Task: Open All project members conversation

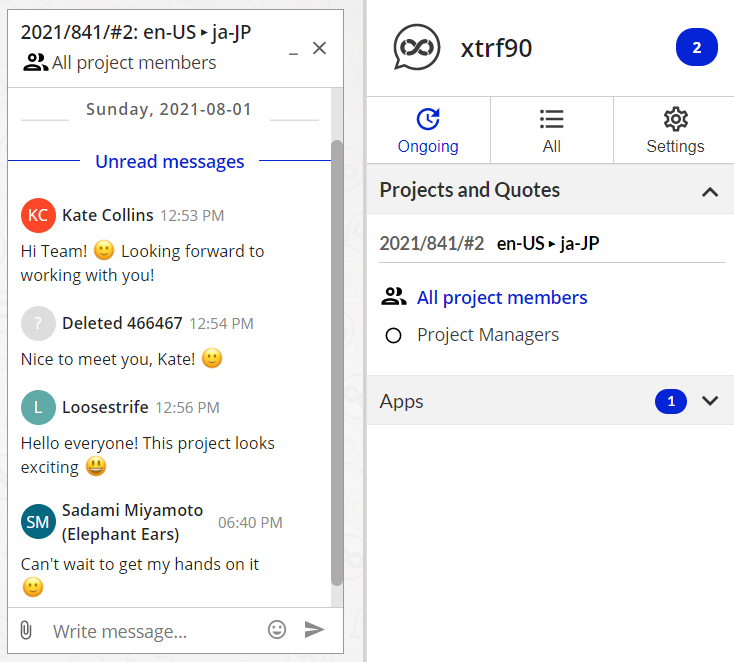Action: click(x=502, y=298)
